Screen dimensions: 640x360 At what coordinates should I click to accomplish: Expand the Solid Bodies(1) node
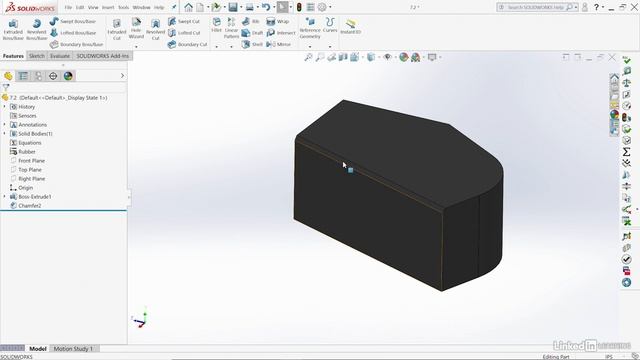click(x=4, y=133)
